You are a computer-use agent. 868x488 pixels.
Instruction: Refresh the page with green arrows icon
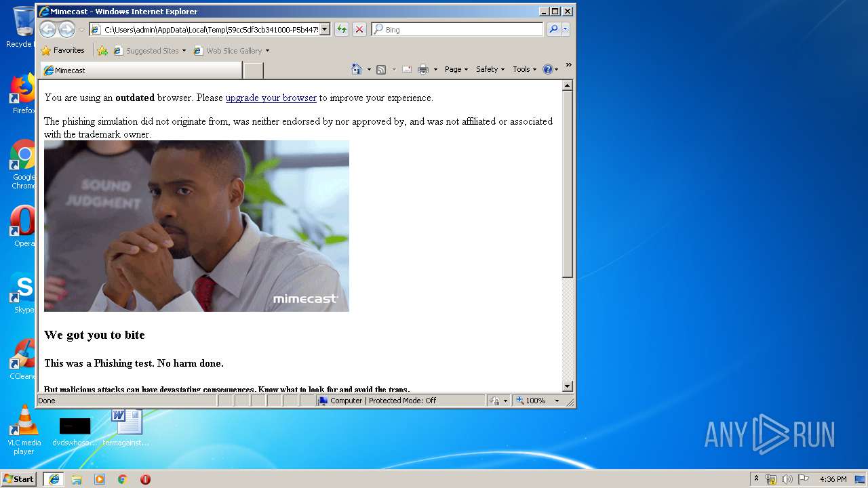coord(342,29)
